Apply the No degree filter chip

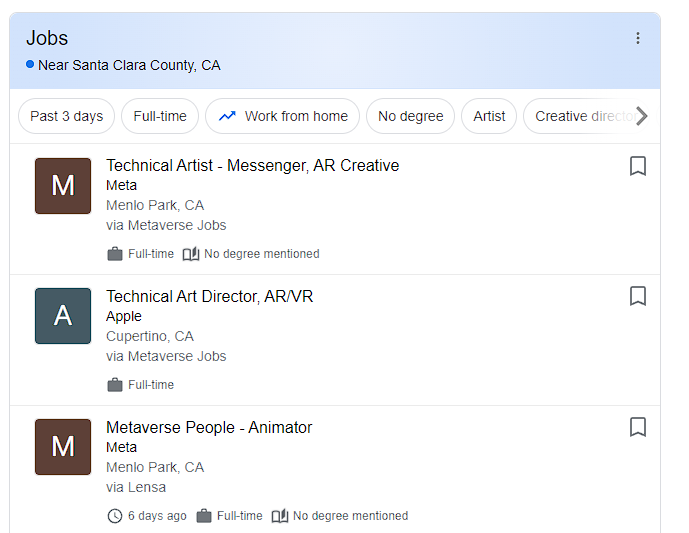[x=410, y=116]
